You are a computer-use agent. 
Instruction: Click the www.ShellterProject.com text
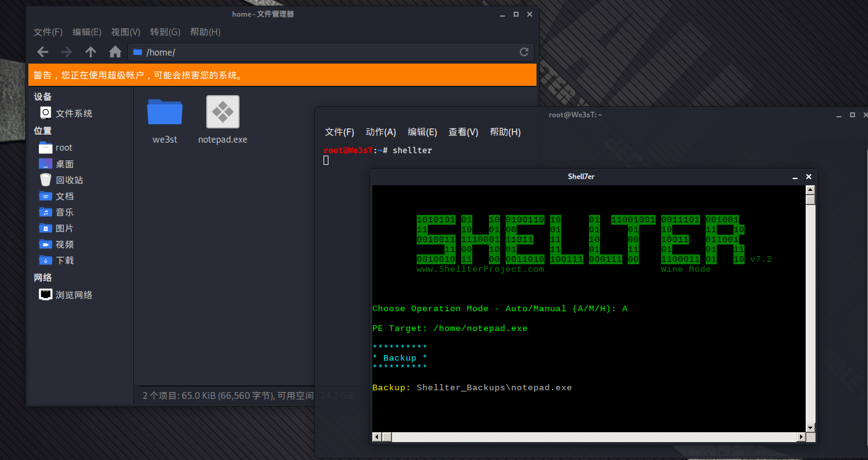[480, 269]
